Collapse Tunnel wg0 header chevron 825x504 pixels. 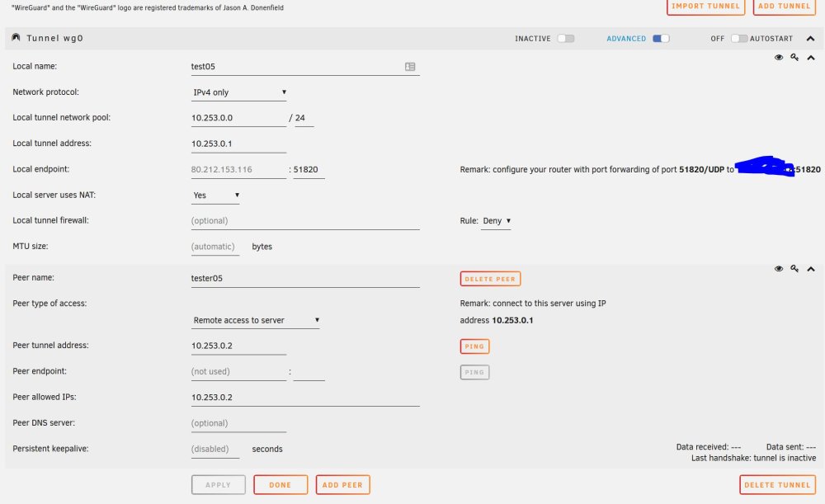(x=810, y=39)
